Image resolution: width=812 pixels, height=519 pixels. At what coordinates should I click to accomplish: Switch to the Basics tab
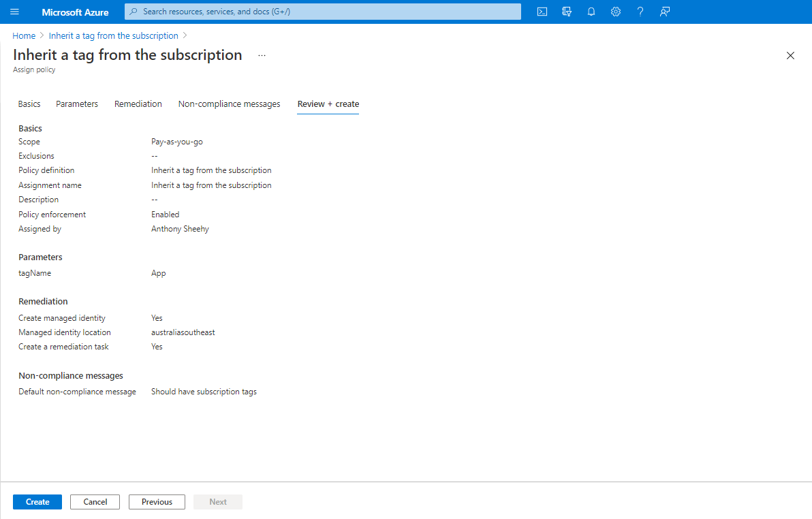[x=29, y=104]
